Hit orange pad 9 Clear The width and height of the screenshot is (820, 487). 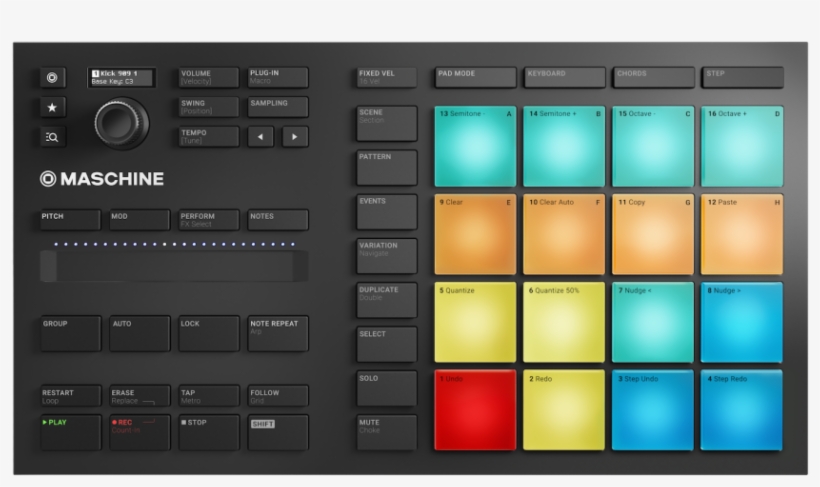click(x=475, y=235)
